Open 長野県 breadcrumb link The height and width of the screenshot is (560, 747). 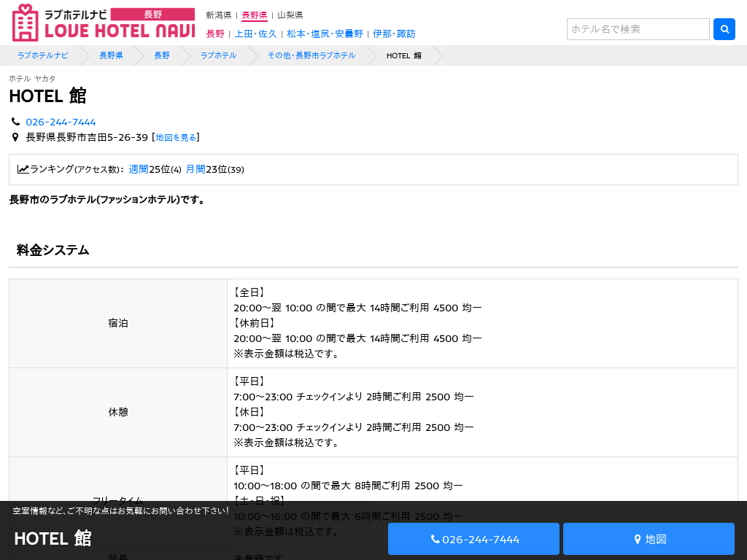point(111,55)
